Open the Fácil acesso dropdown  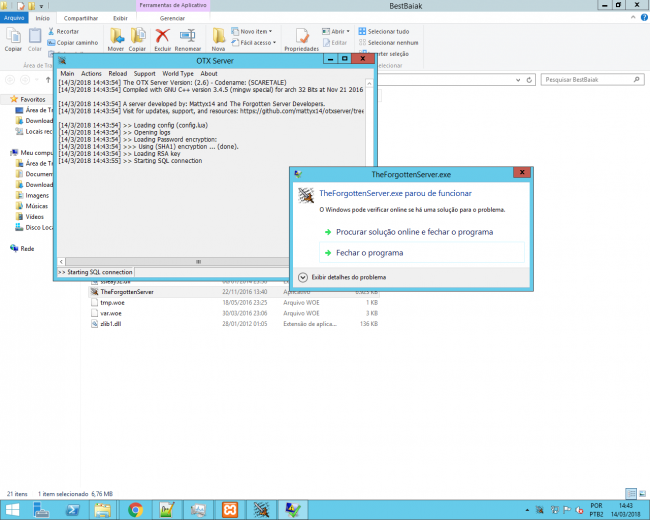tap(253, 43)
